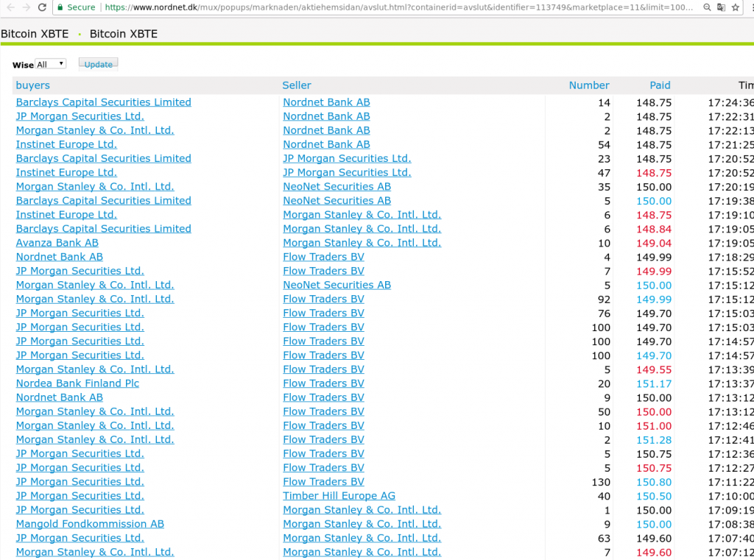Select the quantity 130 in Number column
This screenshot has width=754, height=560.
601,482
